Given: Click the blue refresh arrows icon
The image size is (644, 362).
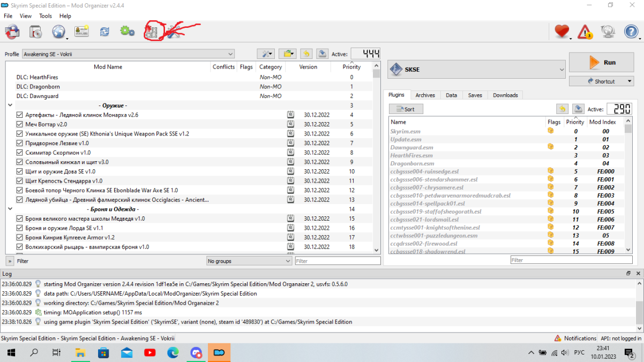Looking at the screenshot, I should tap(104, 32).
